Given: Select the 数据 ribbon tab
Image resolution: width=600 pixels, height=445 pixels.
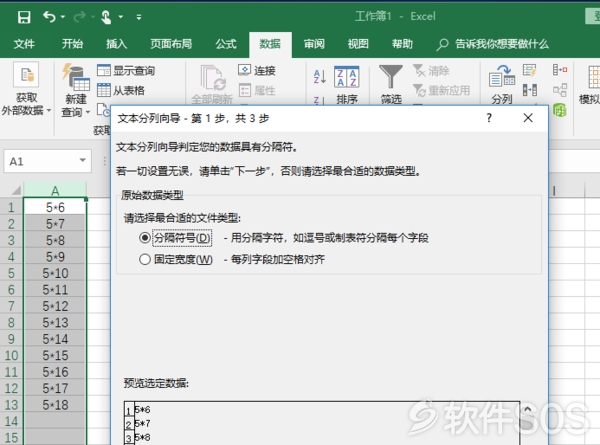Looking at the screenshot, I should 270,44.
